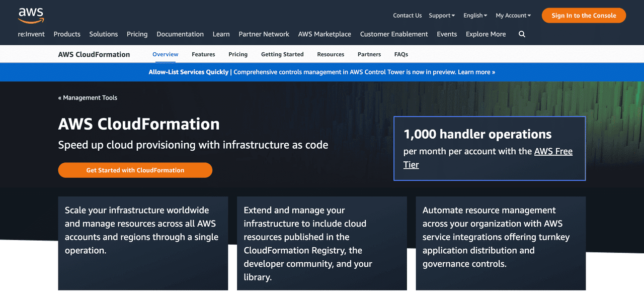Select the Overview tab

tap(166, 54)
